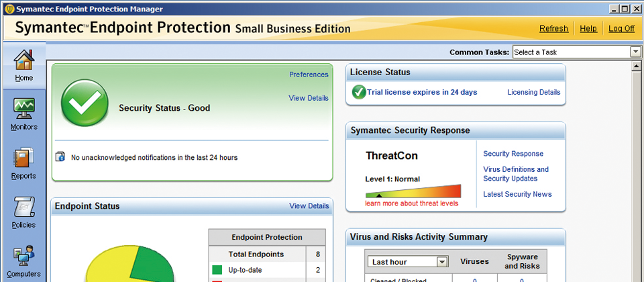Click the Spyware and Risks count zero
The height and width of the screenshot is (282, 644).
click(x=522, y=281)
